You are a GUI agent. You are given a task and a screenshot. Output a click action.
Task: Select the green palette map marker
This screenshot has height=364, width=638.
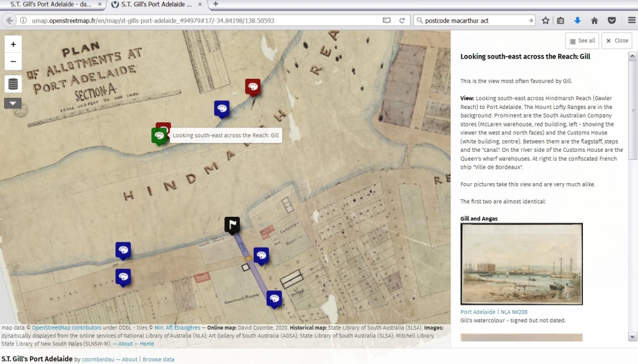pyautogui.click(x=159, y=135)
